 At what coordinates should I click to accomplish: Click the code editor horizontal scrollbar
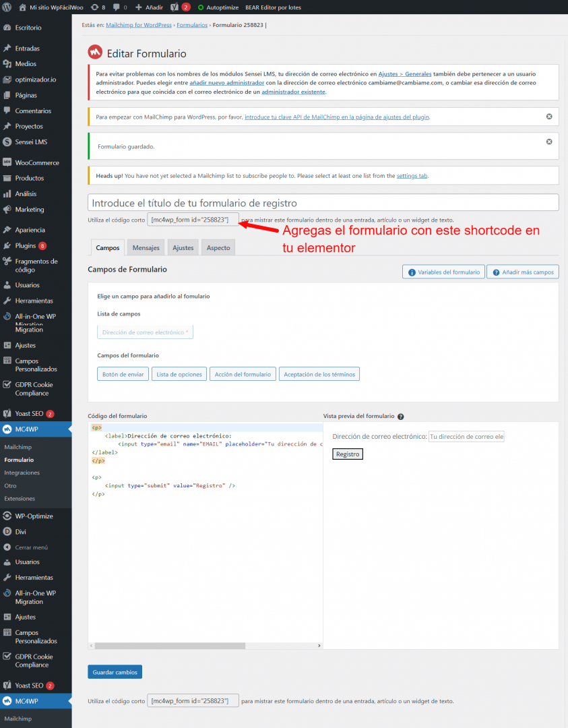170,646
